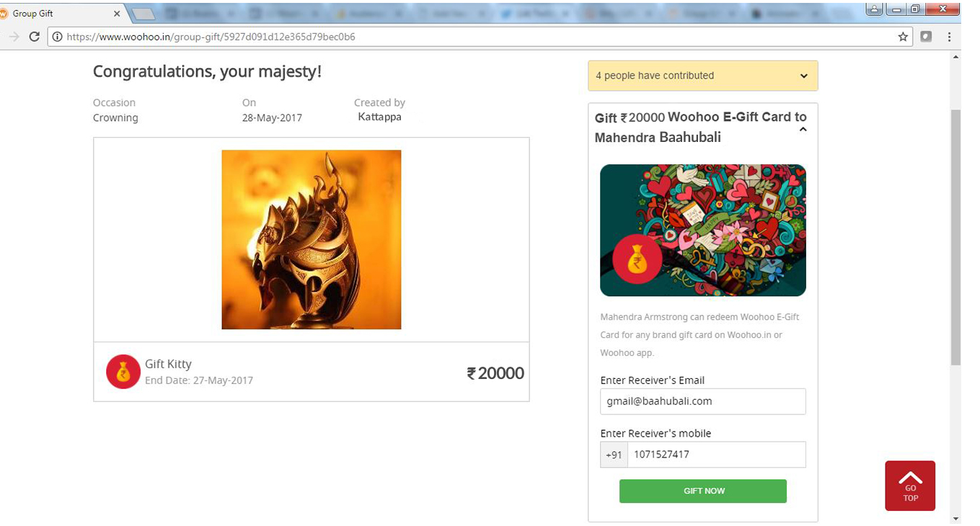980x526 pixels.
Task: Bookmark this page with the star icon
Action: [x=903, y=37]
